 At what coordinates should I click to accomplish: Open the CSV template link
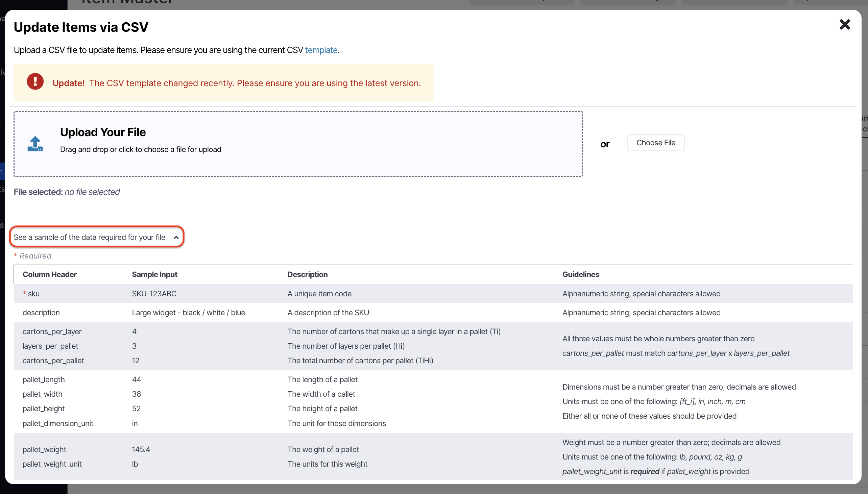coord(321,50)
